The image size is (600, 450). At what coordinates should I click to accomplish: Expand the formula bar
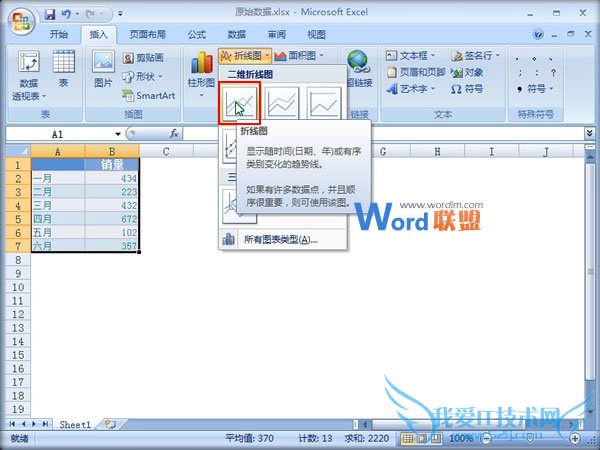pyautogui.click(x=589, y=133)
